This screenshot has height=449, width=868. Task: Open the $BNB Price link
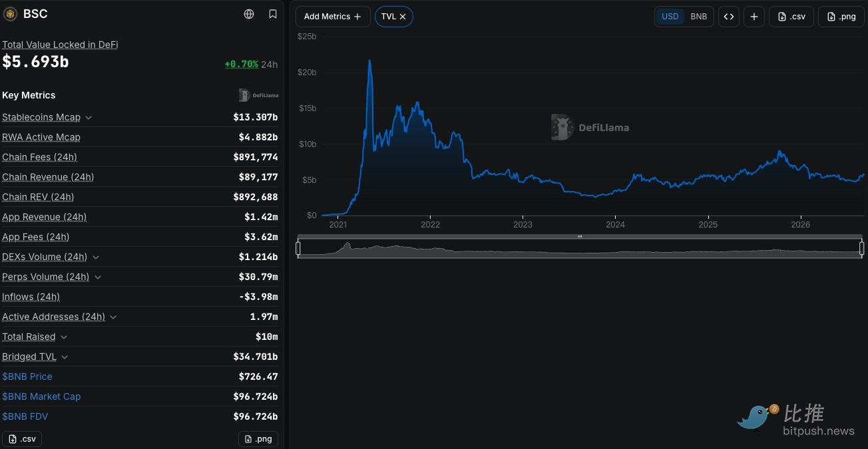click(x=27, y=376)
